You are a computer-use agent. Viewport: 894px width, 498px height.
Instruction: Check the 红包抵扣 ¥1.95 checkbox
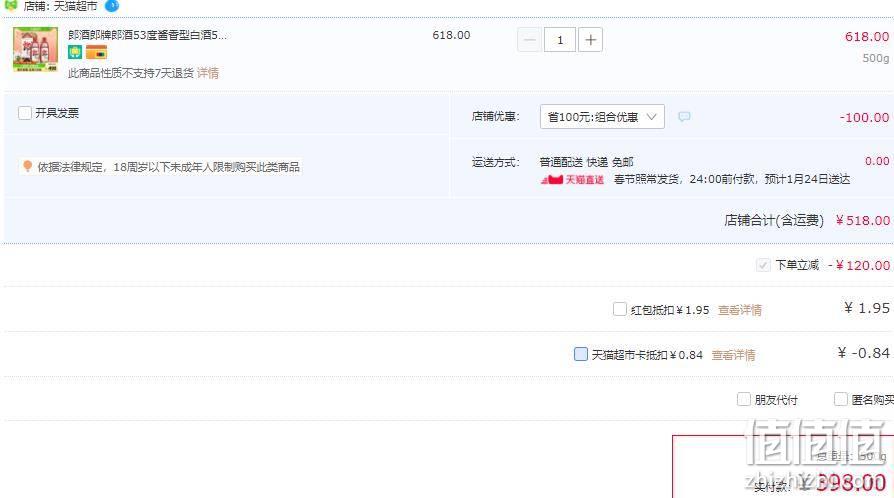click(x=620, y=309)
